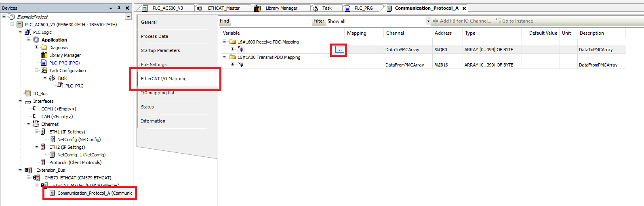Image resolution: width=644 pixels, height=206 pixels.
Task: Click the ellipsis mapping browse button
Action: (339, 50)
